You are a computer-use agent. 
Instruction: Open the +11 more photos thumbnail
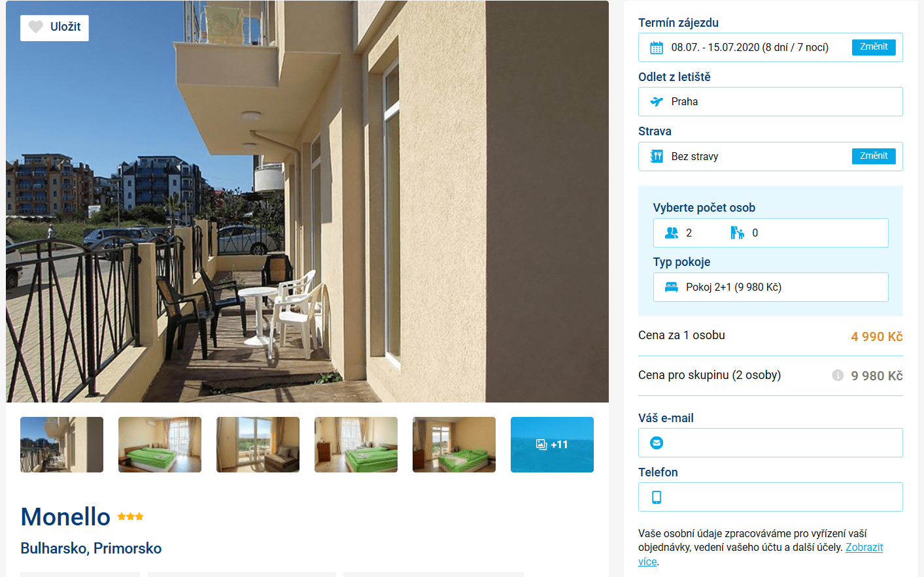pos(552,444)
